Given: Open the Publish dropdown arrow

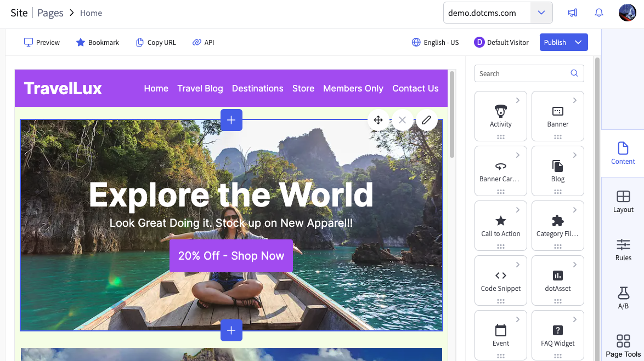Looking at the screenshot, I should click(578, 42).
